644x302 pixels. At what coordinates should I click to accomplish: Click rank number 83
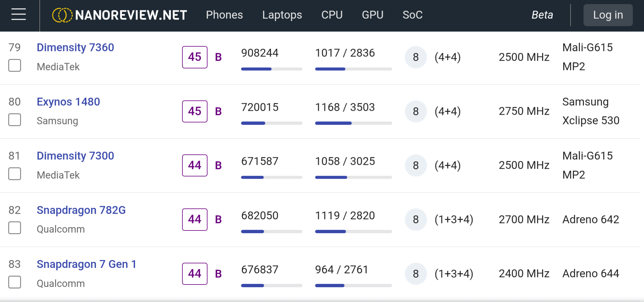[x=15, y=264]
